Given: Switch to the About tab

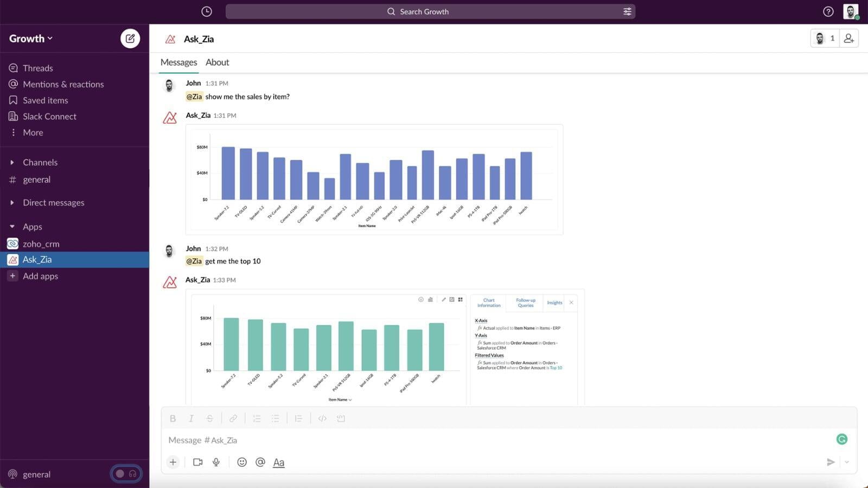Looking at the screenshot, I should click(x=217, y=62).
